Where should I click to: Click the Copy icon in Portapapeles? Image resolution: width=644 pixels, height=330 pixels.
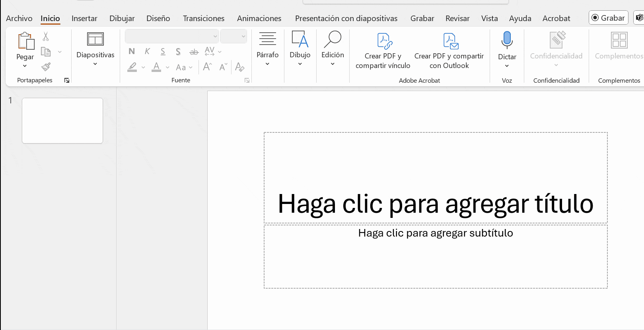point(46,52)
